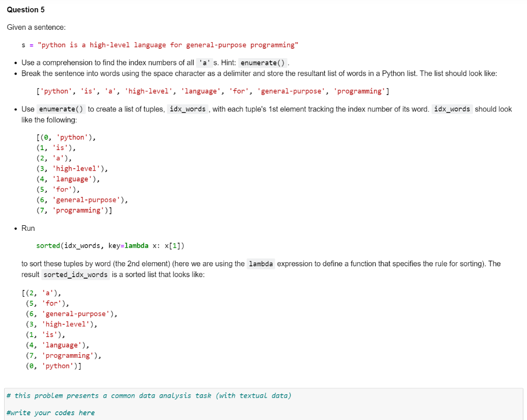
Task: Click the "Question 5" heading
Action: 25,9
